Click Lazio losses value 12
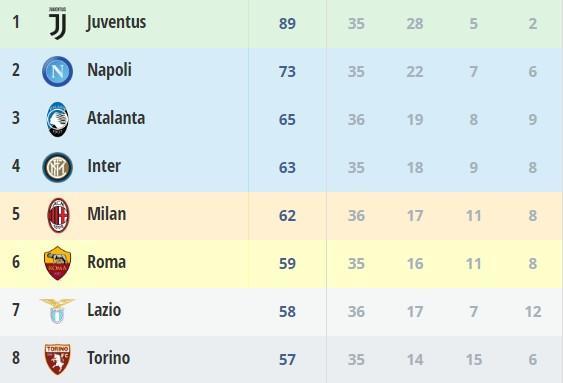This screenshot has width=563, height=383. 533,312
